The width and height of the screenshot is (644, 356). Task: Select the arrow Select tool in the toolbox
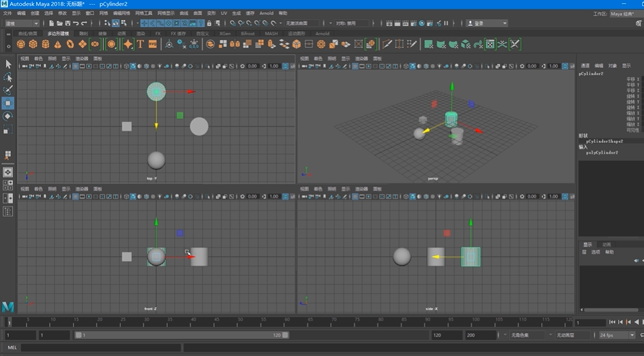(8, 64)
